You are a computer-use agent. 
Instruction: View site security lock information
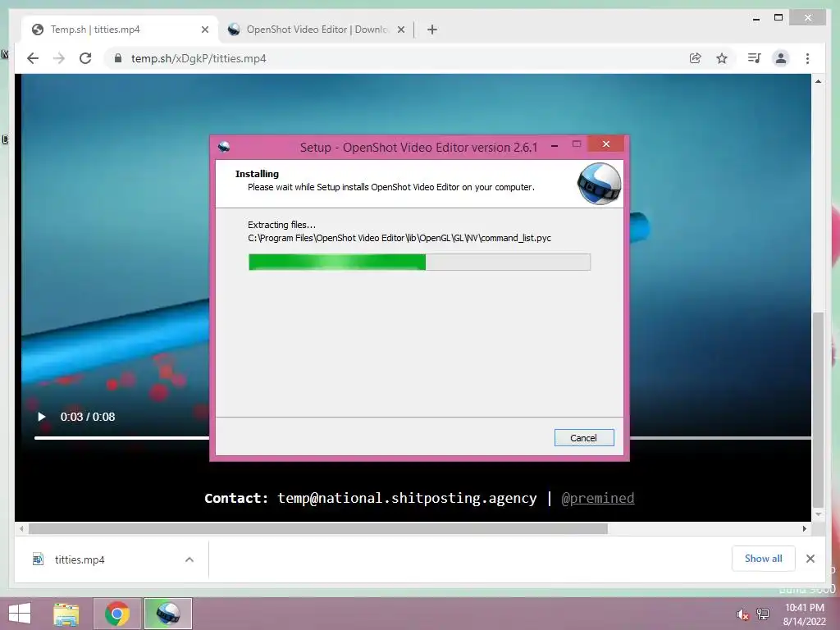tap(118, 58)
